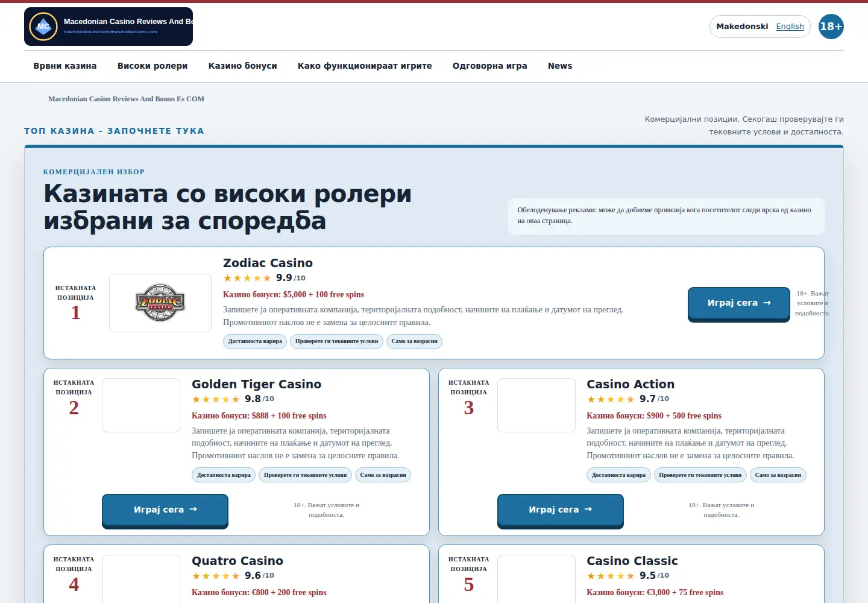
Task: Click Играј сега for Zodiac Casino
Action: coord(739,303)
